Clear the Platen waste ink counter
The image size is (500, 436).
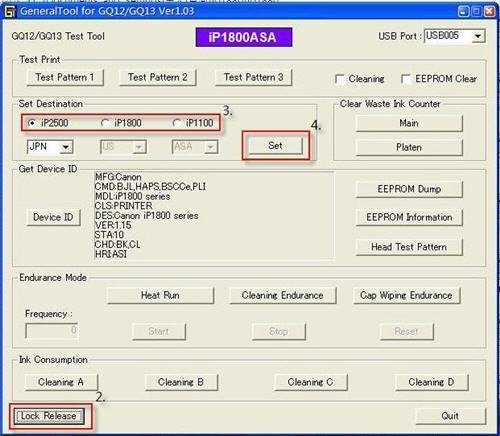point(409,147)
